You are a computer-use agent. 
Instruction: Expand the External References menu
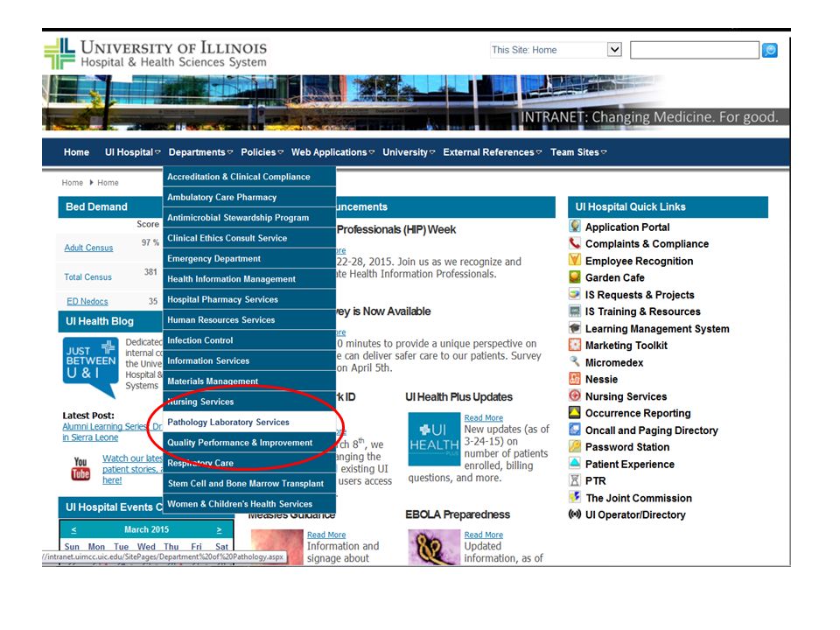click(493, 152)
